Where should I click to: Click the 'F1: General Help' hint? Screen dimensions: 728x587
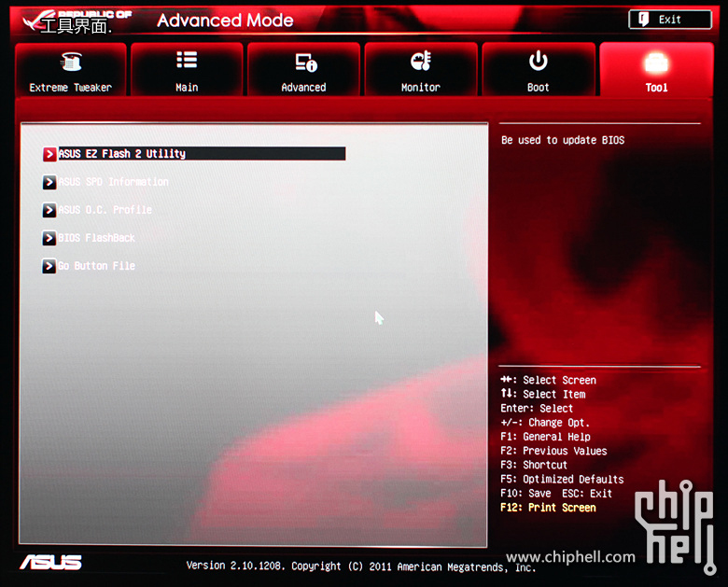pyautogui.click(x=546, y=437)
